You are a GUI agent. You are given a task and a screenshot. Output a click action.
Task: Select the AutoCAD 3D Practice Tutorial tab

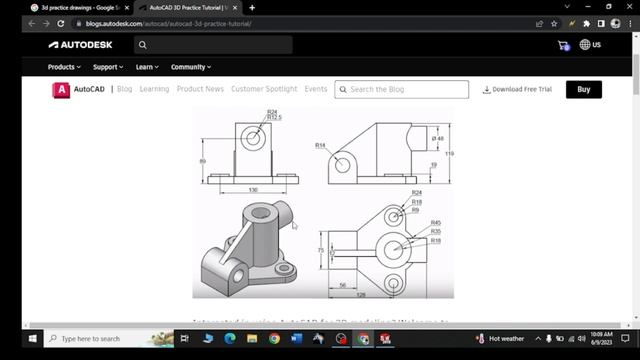(189, 8)
